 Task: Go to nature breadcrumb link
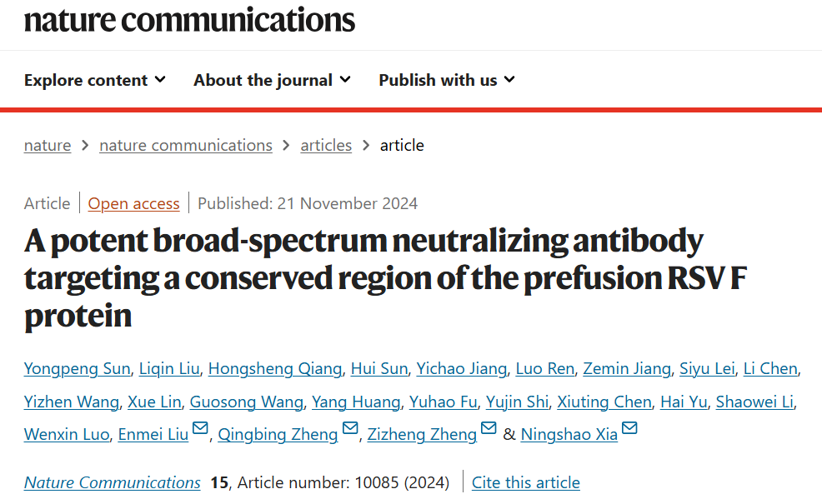(x=48, y=145)
